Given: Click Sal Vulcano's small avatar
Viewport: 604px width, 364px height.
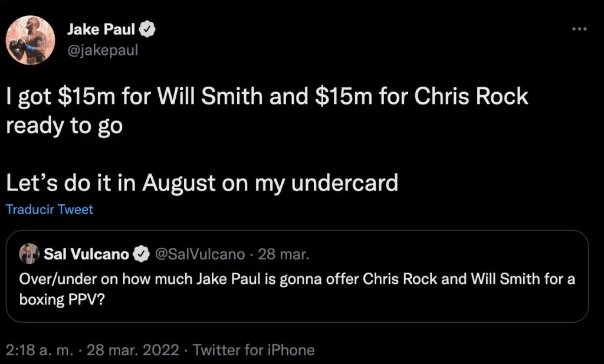Looking at the screenshot, I should pos(29,254).
